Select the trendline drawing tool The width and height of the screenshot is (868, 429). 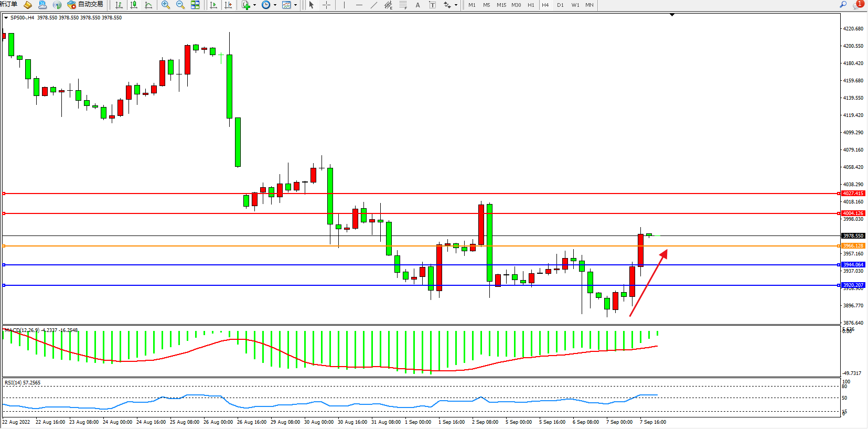(x=373, y=5)
